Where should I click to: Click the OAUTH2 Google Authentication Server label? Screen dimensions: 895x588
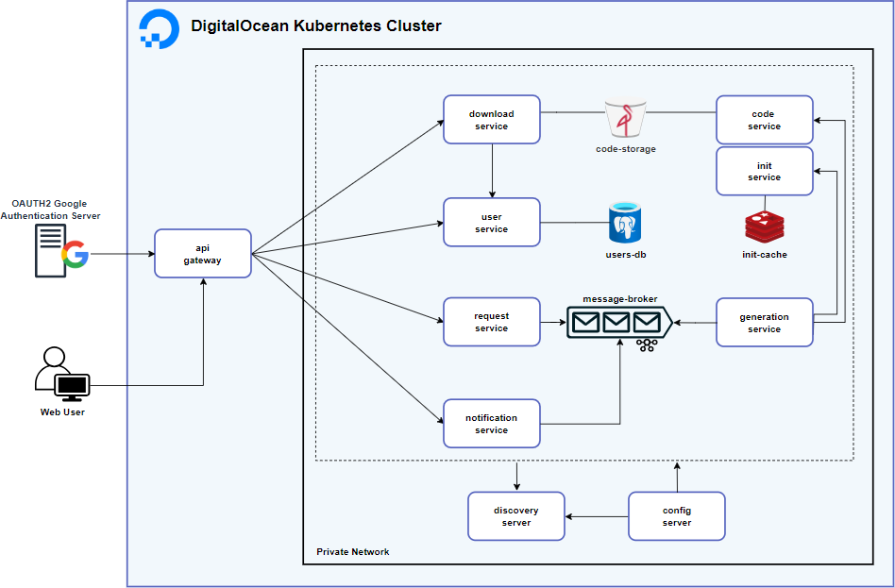[x=50, y=210]
